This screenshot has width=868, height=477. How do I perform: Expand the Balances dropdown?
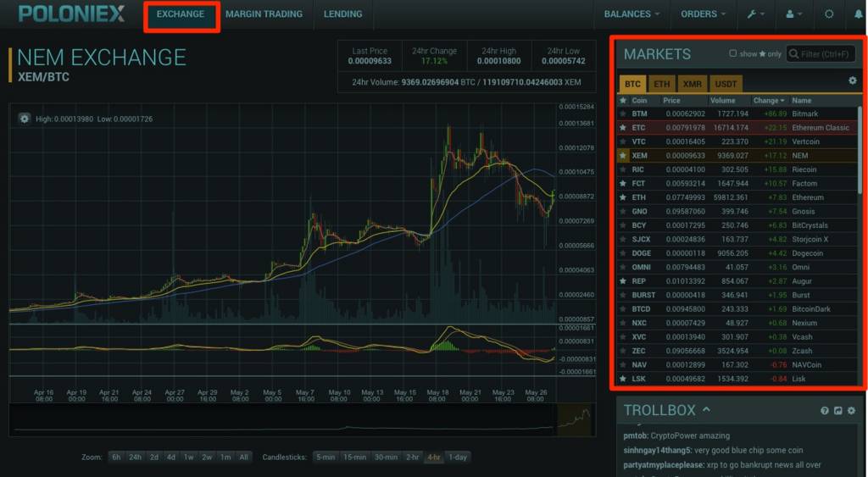pos(632,14)
